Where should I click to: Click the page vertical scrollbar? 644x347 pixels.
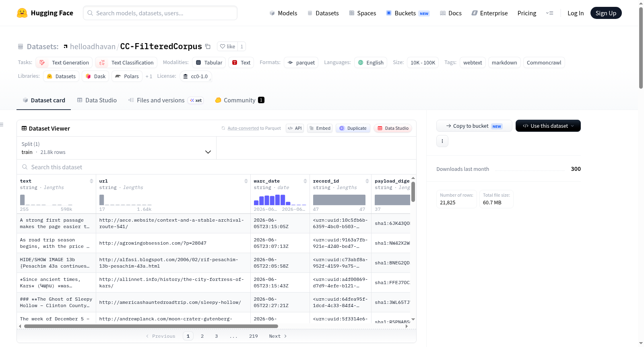(641, 48)
